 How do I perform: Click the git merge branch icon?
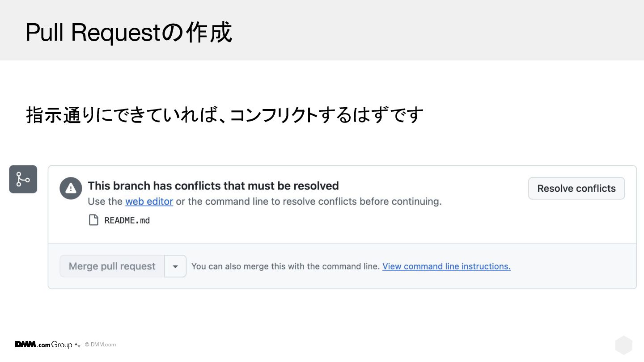pyautogui.click(x=23, y=179)
